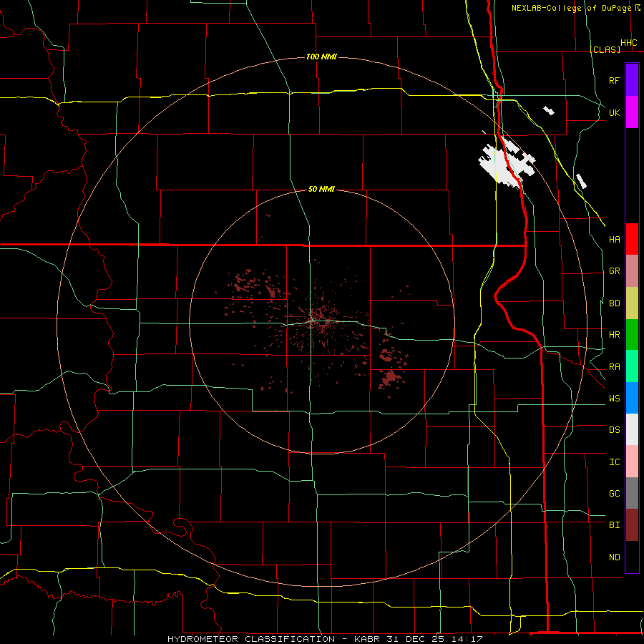Click the "ND" legend label

coord(614,557)
